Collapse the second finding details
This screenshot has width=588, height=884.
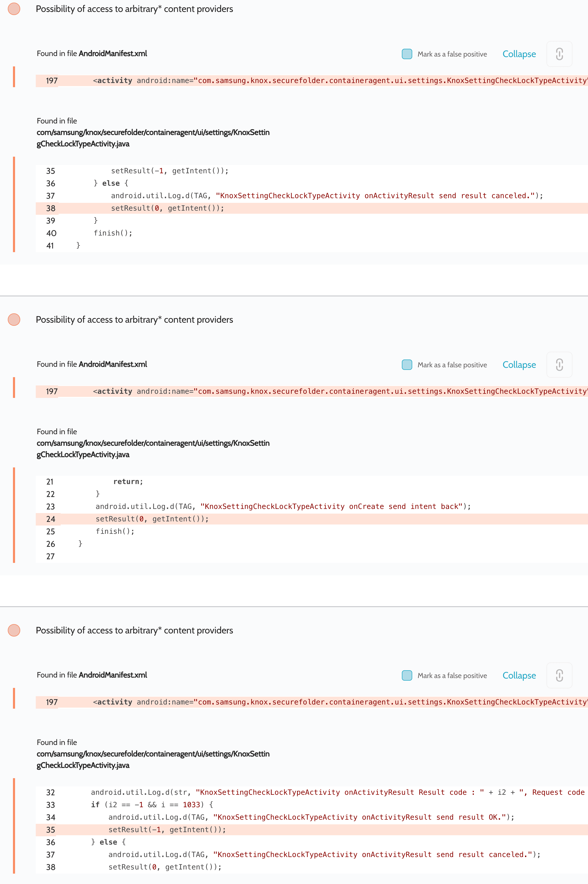[519, 365]
